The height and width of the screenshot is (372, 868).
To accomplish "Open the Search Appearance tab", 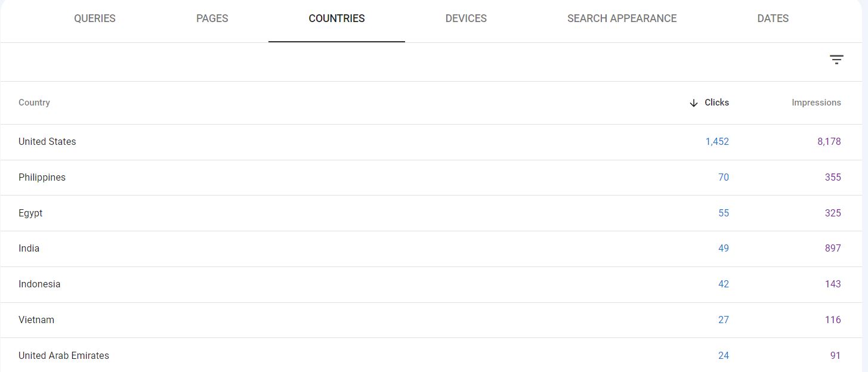I will point(622,18).
